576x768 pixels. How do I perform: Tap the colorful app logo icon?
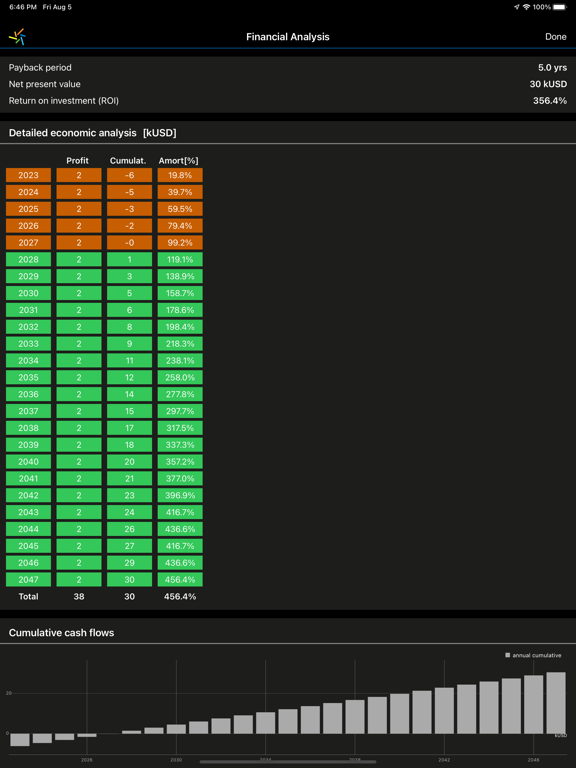coord(17,37)
